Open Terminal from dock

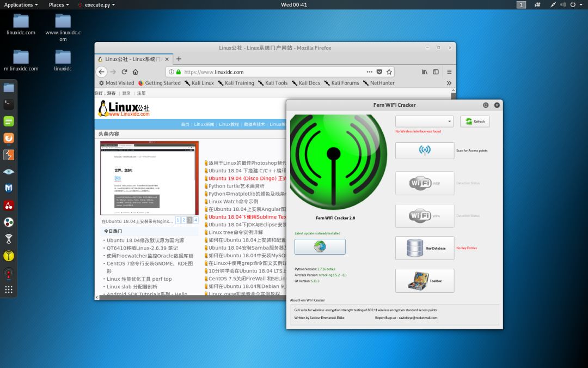click(x=9, y=104)
